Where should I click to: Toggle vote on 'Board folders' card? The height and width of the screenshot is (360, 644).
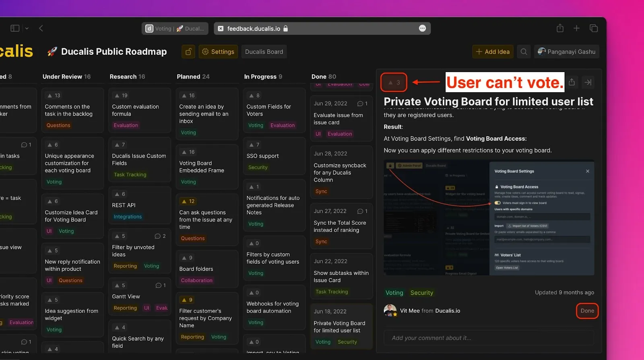(x=187, y=258)
